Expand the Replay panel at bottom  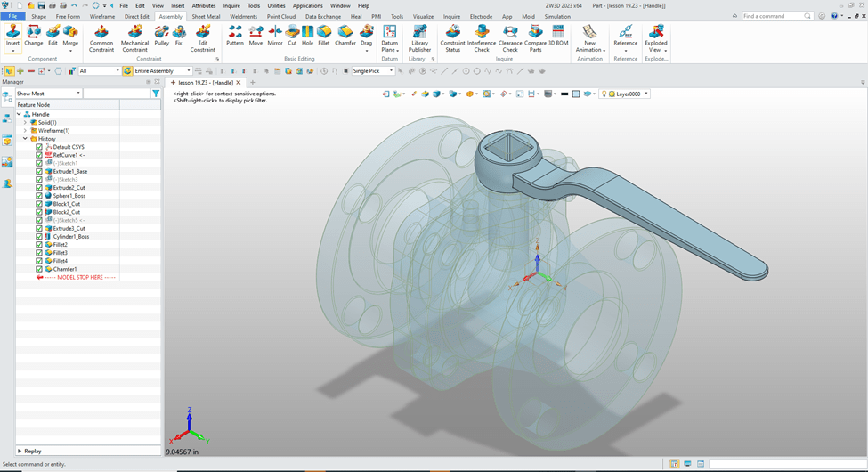tap(20, 452)
